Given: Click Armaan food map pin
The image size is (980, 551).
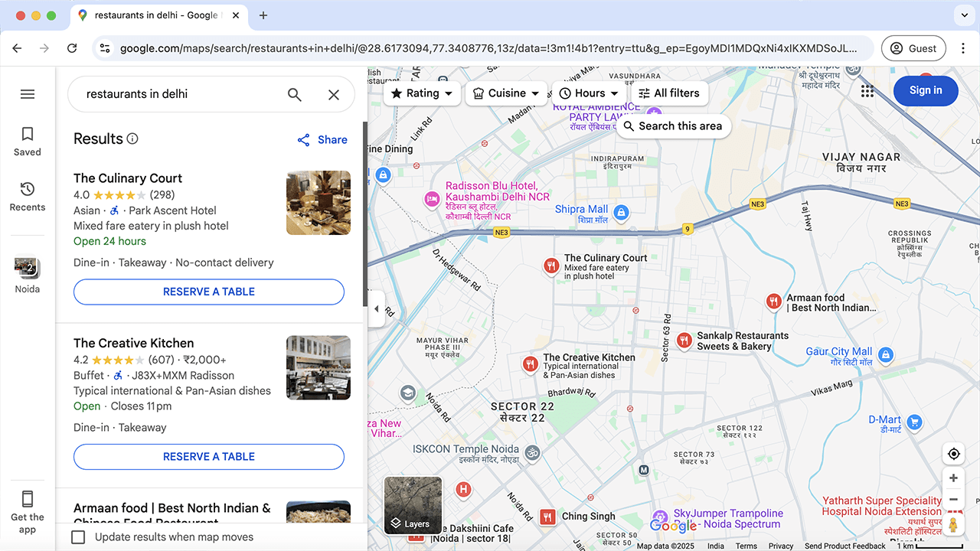Looking at the screenshot, I should point(774,302).
